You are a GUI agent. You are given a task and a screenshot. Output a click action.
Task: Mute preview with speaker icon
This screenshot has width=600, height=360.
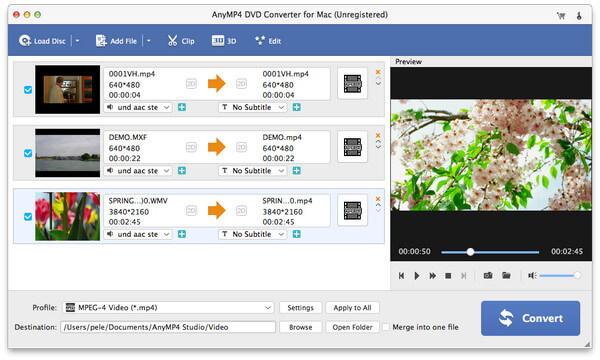[532, 275]
